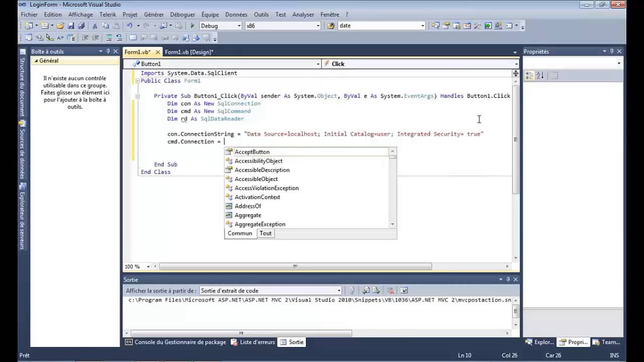Select AggregateException in the IntelliSense list
The height and width of the screenshot is (362, 644).
[x=307, y=224]
